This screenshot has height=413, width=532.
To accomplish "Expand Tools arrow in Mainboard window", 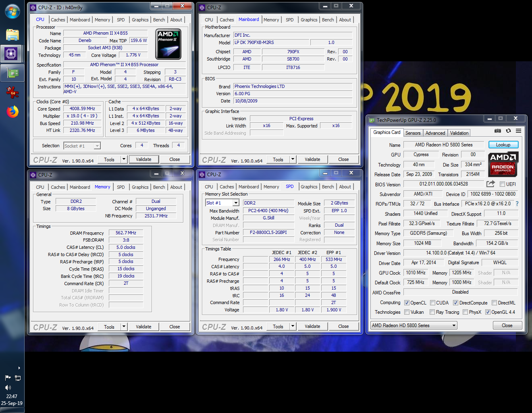I will click(x=293, y=159).
